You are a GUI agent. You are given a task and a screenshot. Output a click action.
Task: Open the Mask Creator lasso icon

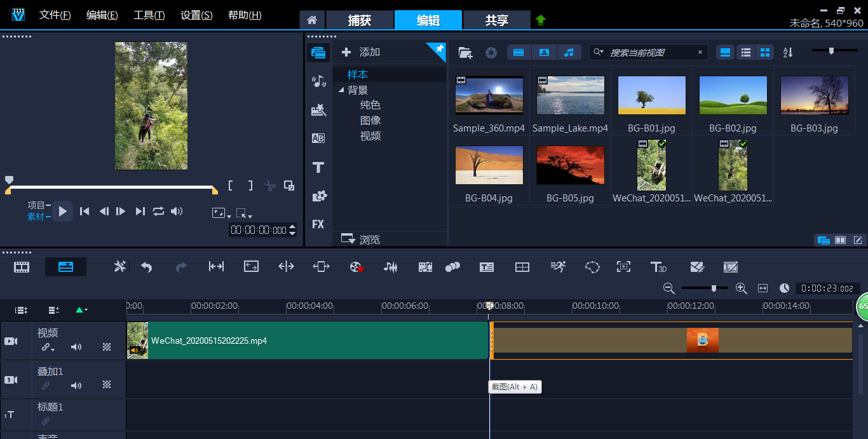(x=592, y=267)
